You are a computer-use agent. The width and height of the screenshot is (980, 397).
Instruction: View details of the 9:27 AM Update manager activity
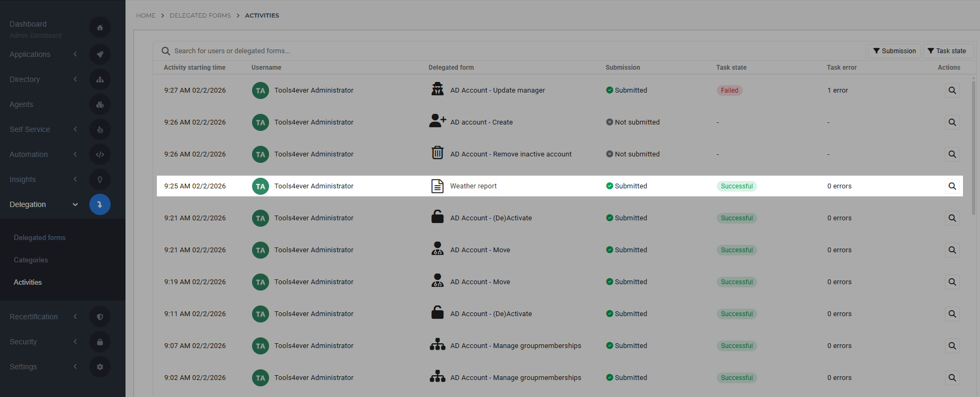click(952, 90)
